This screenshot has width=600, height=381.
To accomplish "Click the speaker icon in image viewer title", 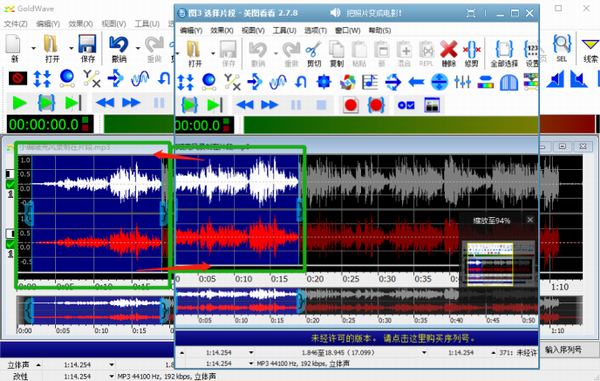I will click(335, 13).
